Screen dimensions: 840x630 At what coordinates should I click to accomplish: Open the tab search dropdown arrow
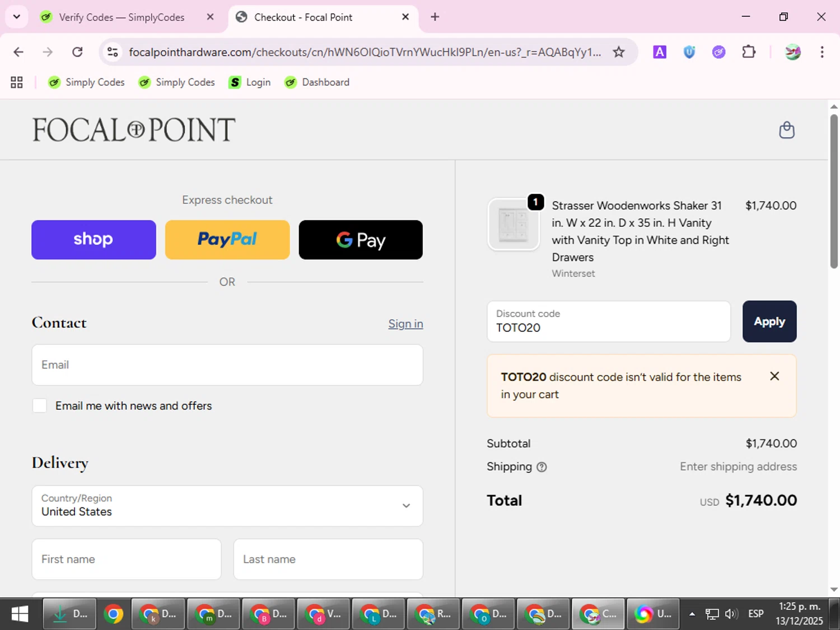coord(17,17)
